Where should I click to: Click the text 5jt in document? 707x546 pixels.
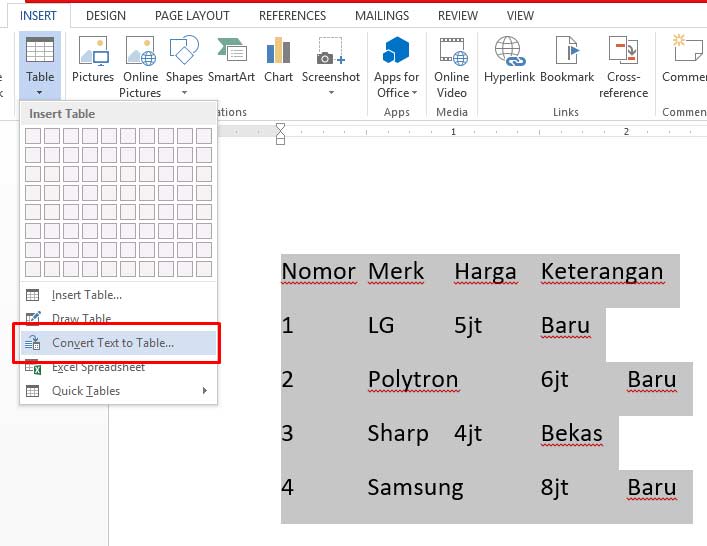pyautogui.click(x=468, y=326)
